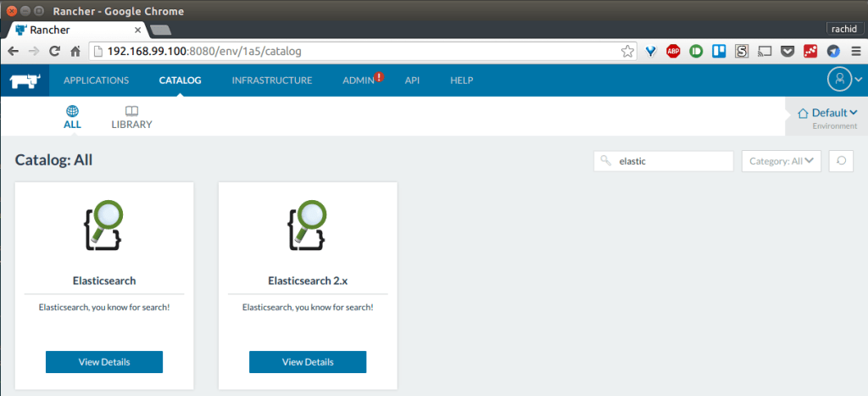Click the Elasticsearch 2.x card description text
868x396 pixels.
pyautogui.click(x=308, y=306)
